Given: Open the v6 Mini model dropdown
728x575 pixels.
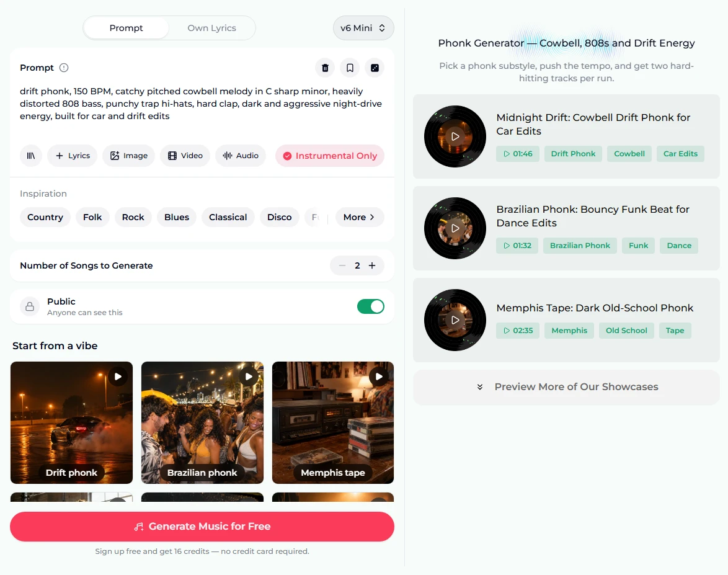Looking at the screenshot, I should click(x=363, y=28).
